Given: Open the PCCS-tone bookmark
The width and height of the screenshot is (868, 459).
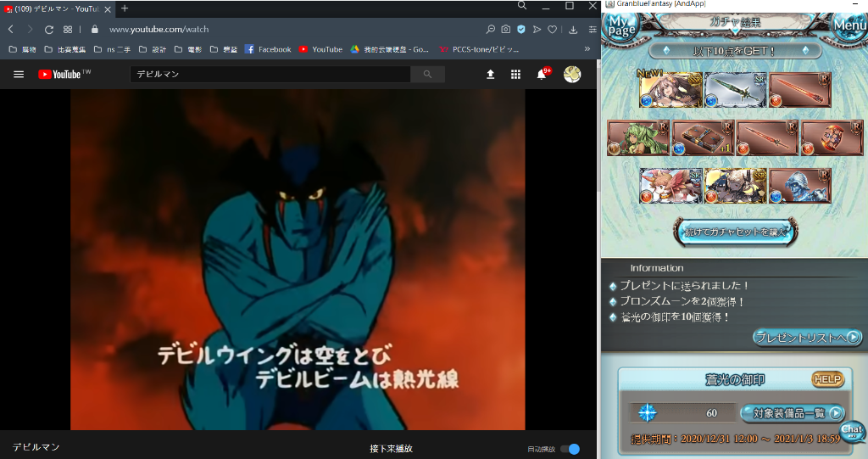Looking at the screenshot, I should pyautogui.click(x=479, y=49).
